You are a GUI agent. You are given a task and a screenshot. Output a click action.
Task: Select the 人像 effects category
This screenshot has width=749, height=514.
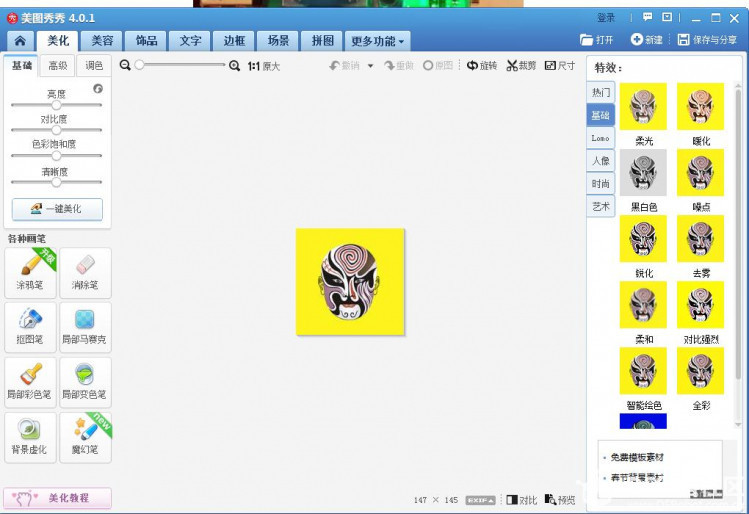point(600,161)
